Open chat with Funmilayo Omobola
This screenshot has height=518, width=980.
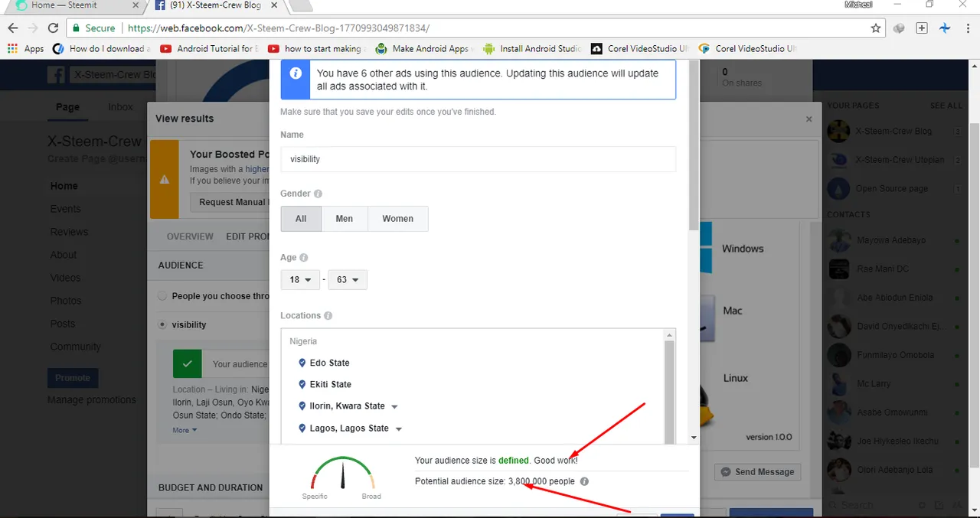pyautogui.click(x=895, y=355)
